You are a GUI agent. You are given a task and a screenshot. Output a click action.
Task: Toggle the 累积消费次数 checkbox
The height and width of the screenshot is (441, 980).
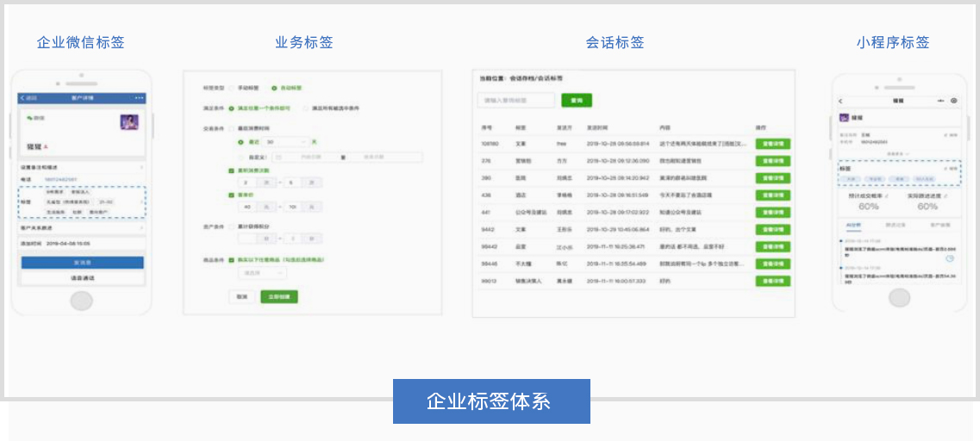pyautogui.click(x=231, y=171)
